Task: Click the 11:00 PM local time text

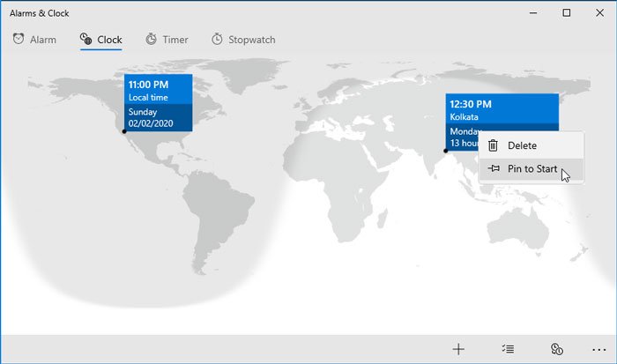Action: tap(148, 85)
